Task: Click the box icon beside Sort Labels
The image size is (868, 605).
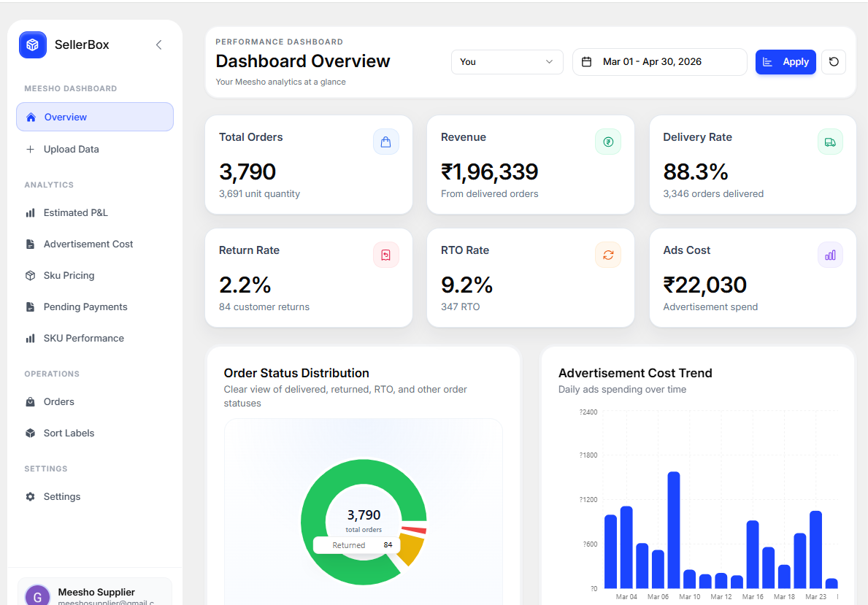Action: coord(31,433)
